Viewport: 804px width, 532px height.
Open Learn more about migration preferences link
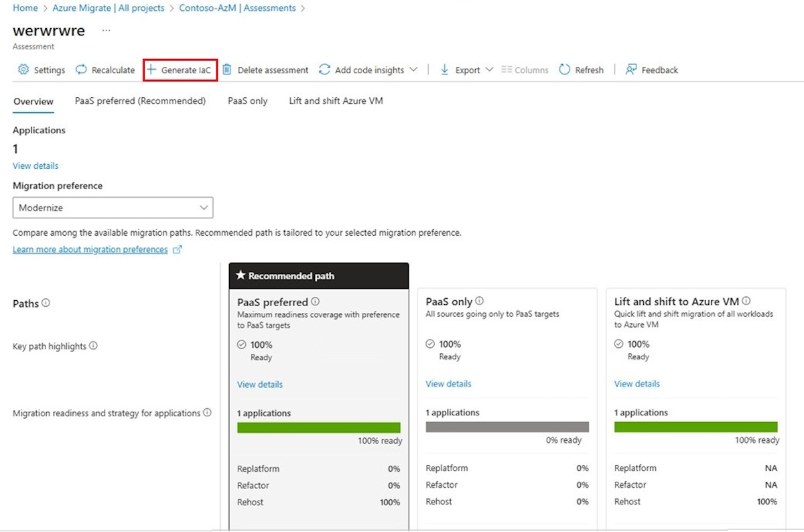point(90,249)
